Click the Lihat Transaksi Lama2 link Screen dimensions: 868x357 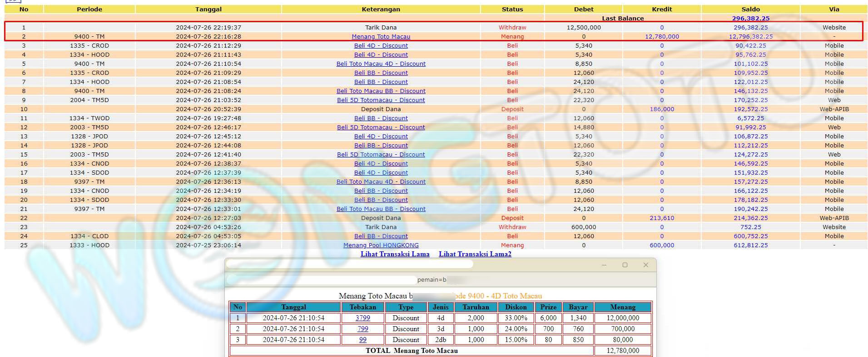tap(475, 254)
